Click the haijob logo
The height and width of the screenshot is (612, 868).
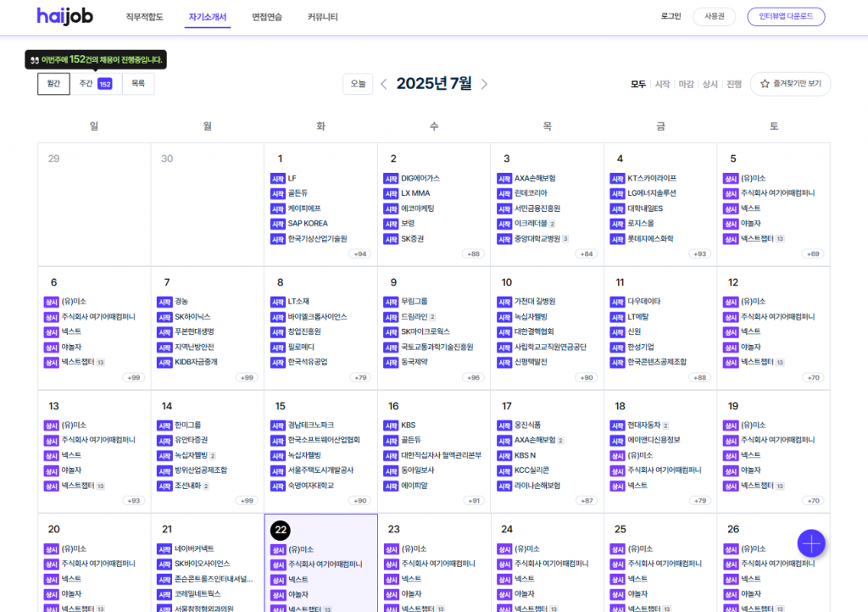click(x=64, y=17)
